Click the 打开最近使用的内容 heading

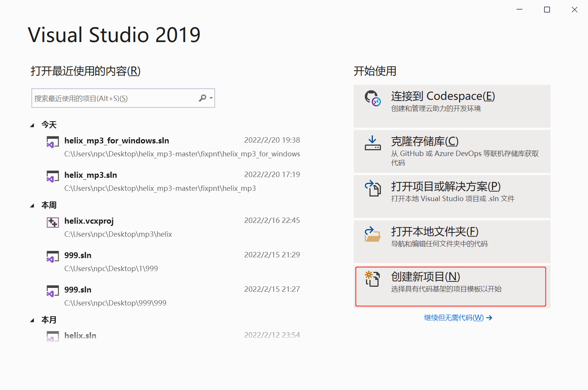86,71
